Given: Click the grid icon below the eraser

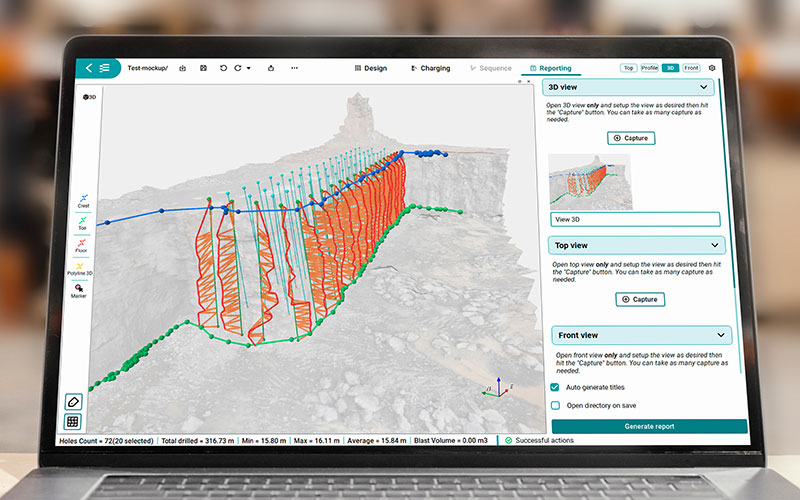Looking at the screenshot, I should 73,421.
